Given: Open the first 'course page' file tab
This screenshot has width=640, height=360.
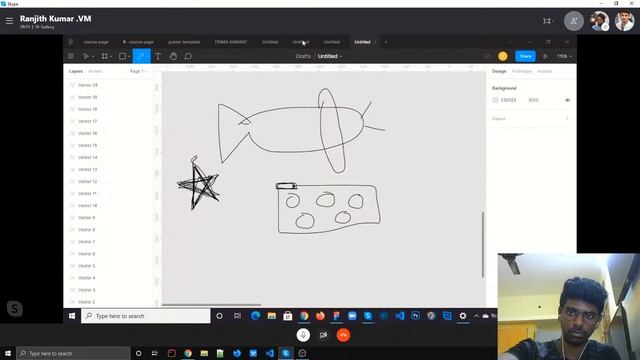Looking at the screenshot, I should (96, 42).
